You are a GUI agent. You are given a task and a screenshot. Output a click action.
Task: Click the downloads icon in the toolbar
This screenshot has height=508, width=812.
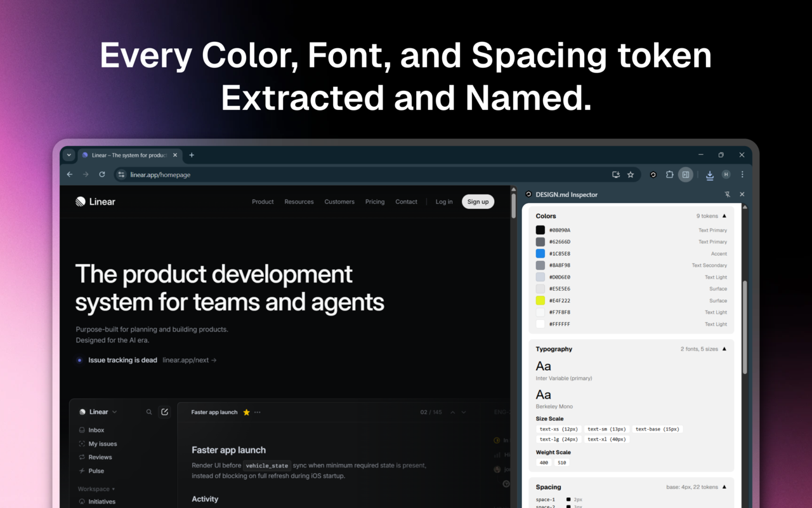tap(709, 174)
